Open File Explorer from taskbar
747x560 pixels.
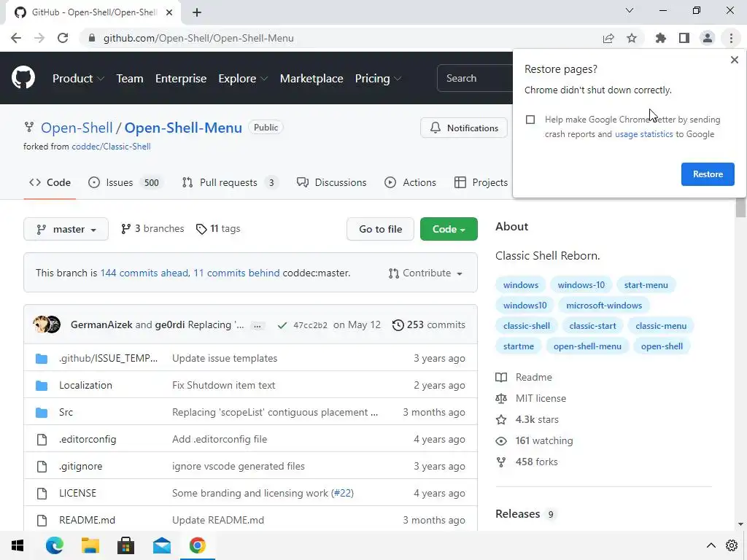click(90, 545)
